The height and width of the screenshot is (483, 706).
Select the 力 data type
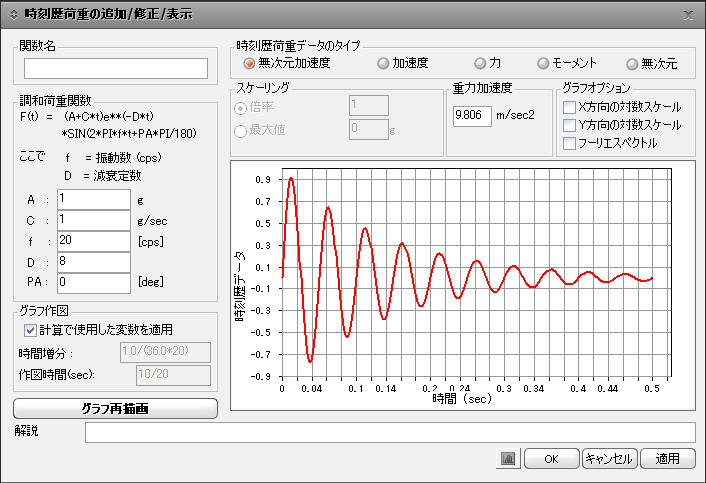tap(480, 63)
